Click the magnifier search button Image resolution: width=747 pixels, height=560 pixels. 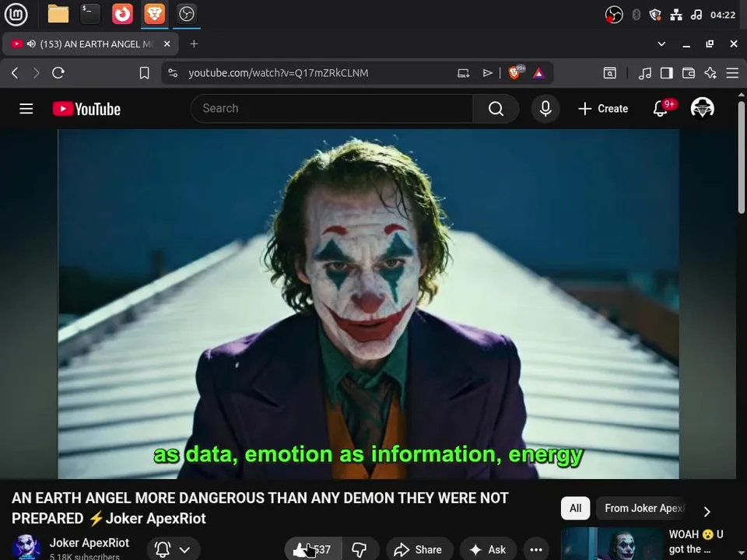(496, 109)
